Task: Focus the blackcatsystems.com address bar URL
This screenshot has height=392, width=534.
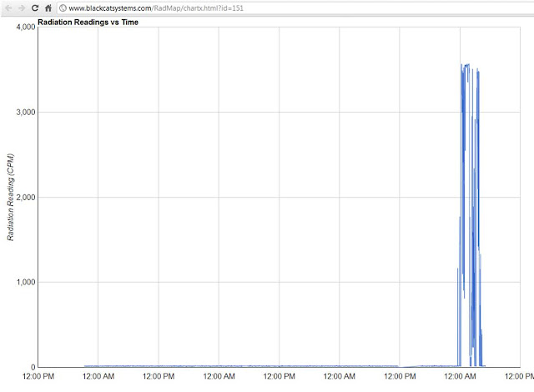Action: tap(156, 8)
